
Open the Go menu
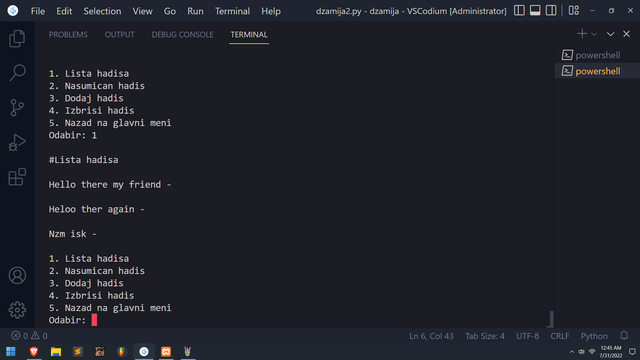click(x=170, y=11)
